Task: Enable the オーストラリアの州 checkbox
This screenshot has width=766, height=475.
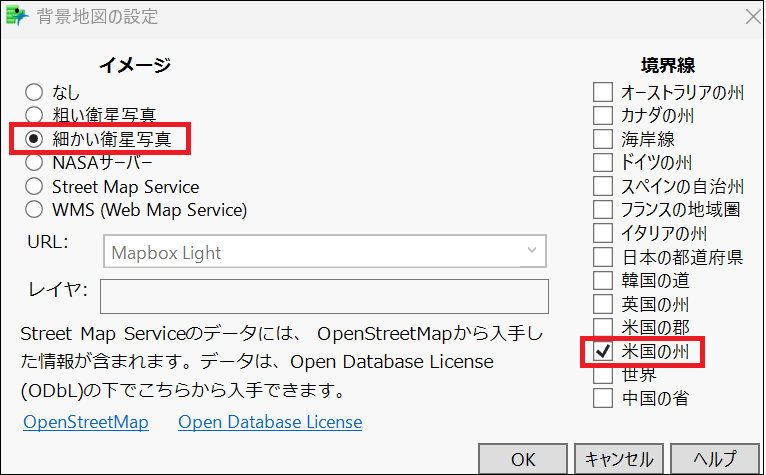Action: click(x=602, y=92)
